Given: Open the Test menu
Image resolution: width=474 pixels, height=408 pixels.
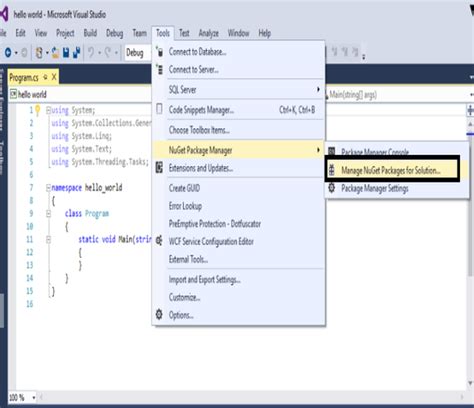Looking at the screenshot, I should (x=184, y=33).
